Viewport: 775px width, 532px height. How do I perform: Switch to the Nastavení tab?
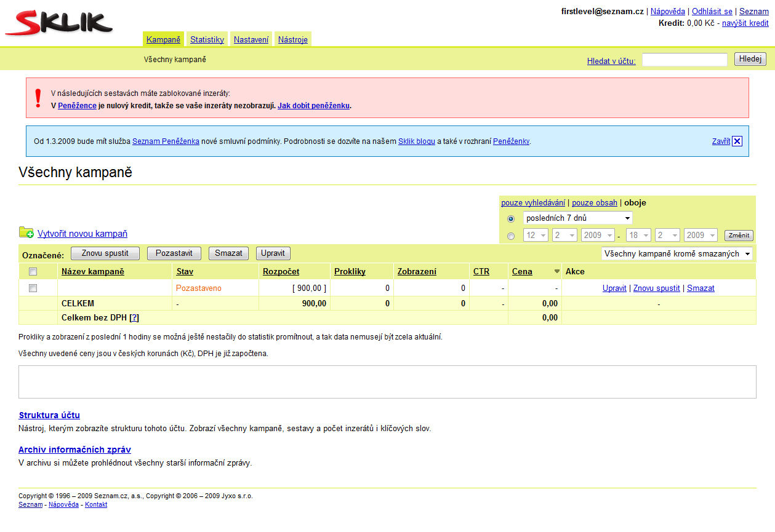(x=251, y=39)
